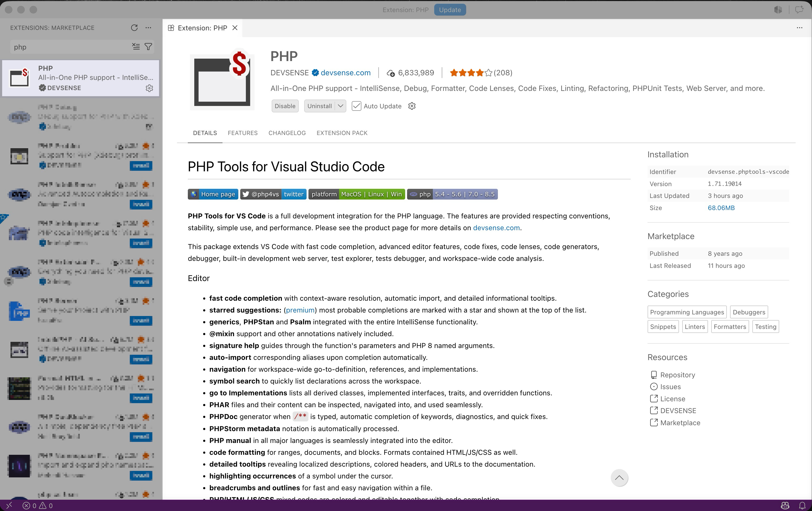Close the Extension: PHP tab

(x=235, y=28)
